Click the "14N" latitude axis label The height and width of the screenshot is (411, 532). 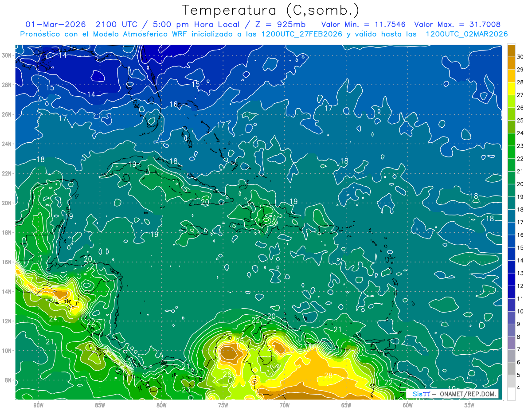[x=7, y=292]
